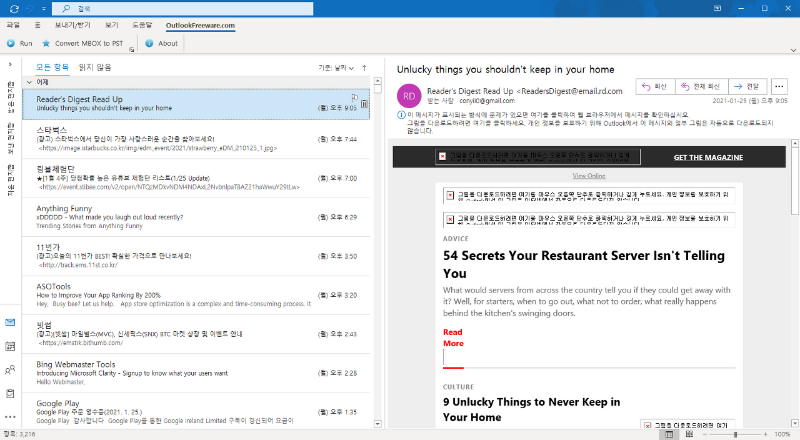Image resolution: width=800 pixels, height=440 pixels.
Task: Click the info bar message about display problems
Action: [x=586, y=123]
